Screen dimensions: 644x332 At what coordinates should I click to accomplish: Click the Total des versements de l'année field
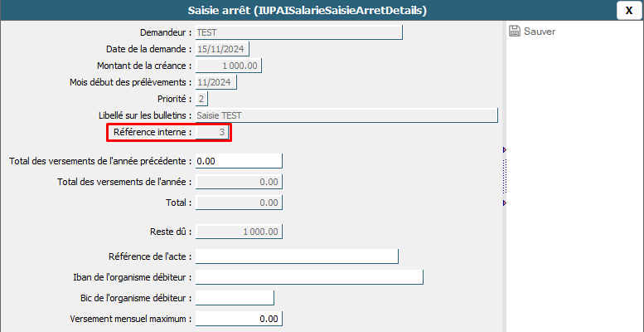tap(239, 182)
